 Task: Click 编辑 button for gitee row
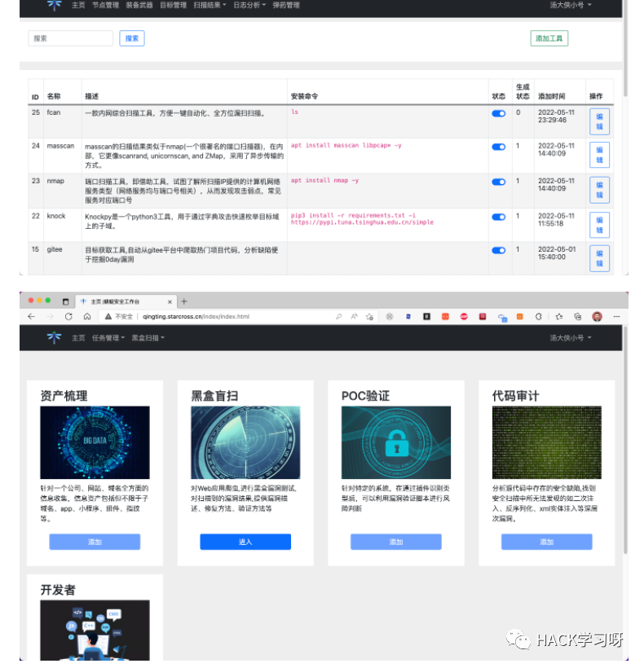pos(599,258)
